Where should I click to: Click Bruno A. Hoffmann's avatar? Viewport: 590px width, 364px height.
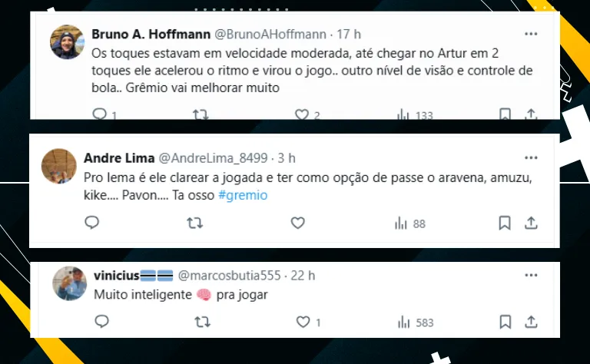coord(67,42)
